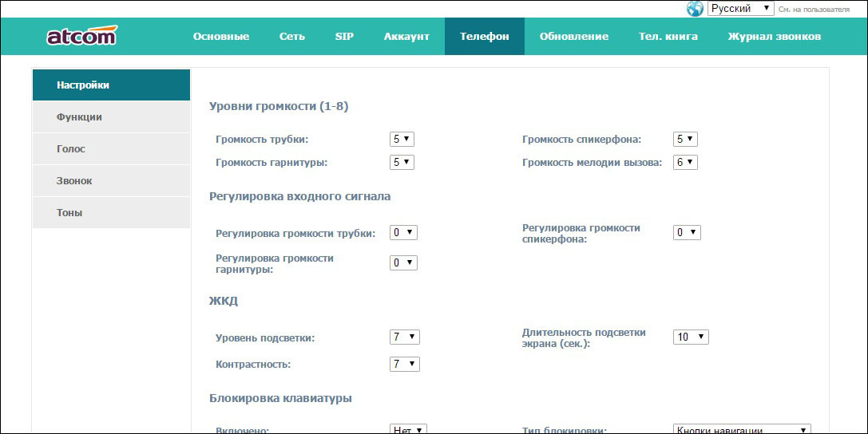Screen dimensions: 868x434
Task: Open the Тоны sidebar section
Action: click(x=111, y=213)
